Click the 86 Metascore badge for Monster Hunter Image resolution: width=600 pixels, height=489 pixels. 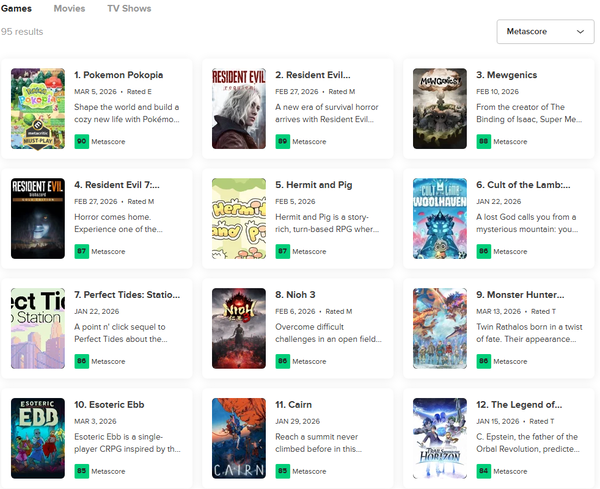point(483,361)
